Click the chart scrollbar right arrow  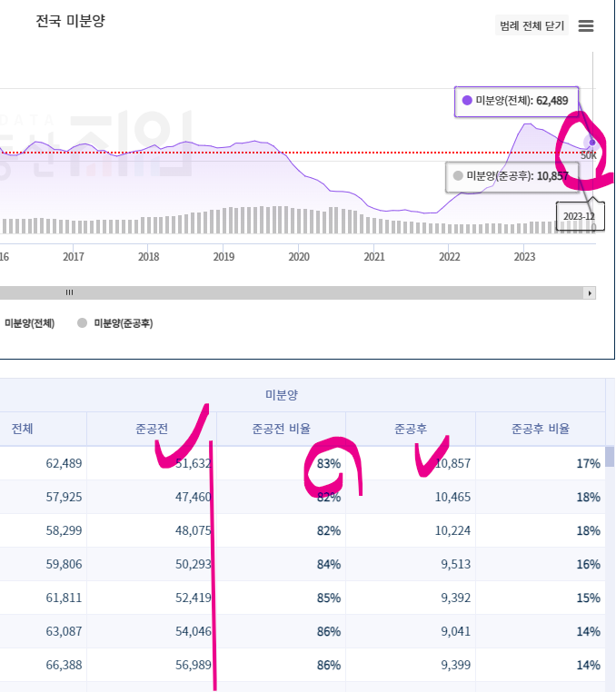[590, 293]
